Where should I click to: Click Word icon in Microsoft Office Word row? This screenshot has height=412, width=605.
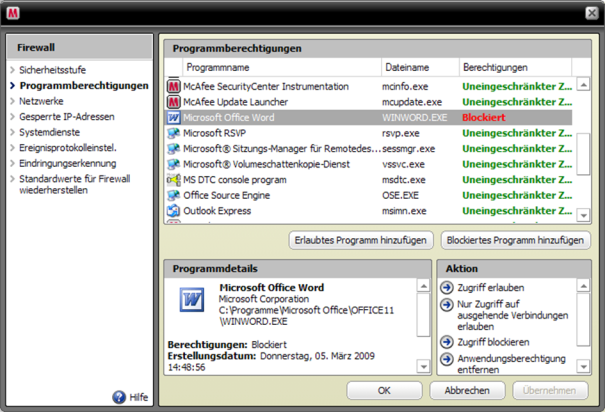pyautogui.click(x=173, y=117)
